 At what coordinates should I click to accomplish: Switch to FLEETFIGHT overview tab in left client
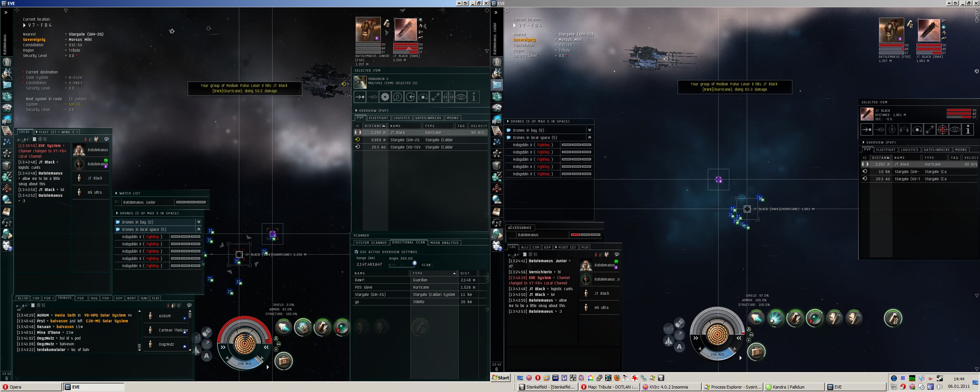[x=379, y=118]
